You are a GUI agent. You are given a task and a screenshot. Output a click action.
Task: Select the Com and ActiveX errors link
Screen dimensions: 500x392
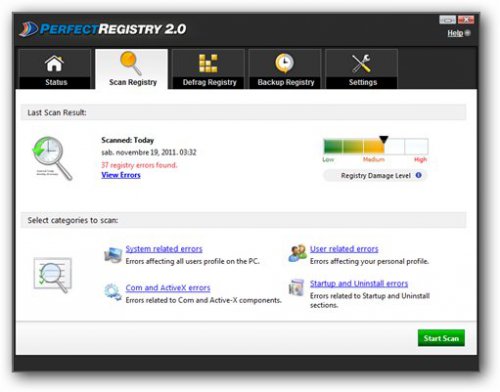[168, 288]
